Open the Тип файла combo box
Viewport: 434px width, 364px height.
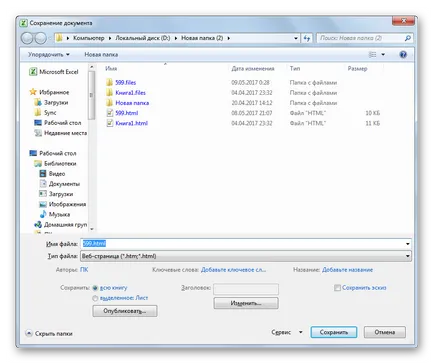click(246, 256)
